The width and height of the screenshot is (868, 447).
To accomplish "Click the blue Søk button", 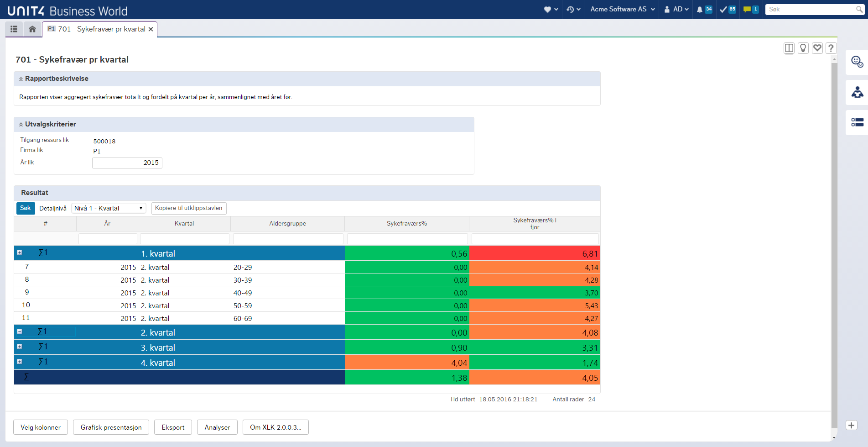I will [26, 208].
